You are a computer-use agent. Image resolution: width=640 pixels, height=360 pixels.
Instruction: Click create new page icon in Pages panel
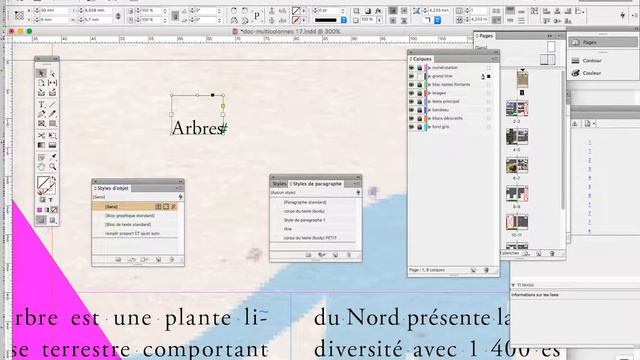[539, 253]
